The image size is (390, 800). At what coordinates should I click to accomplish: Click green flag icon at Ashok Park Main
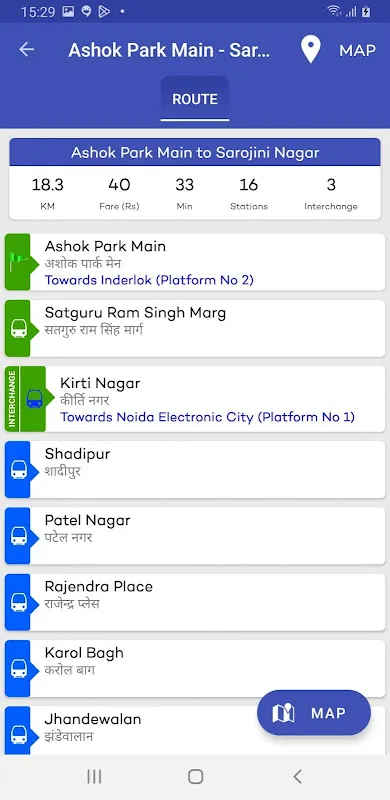[x=19, y=262]
